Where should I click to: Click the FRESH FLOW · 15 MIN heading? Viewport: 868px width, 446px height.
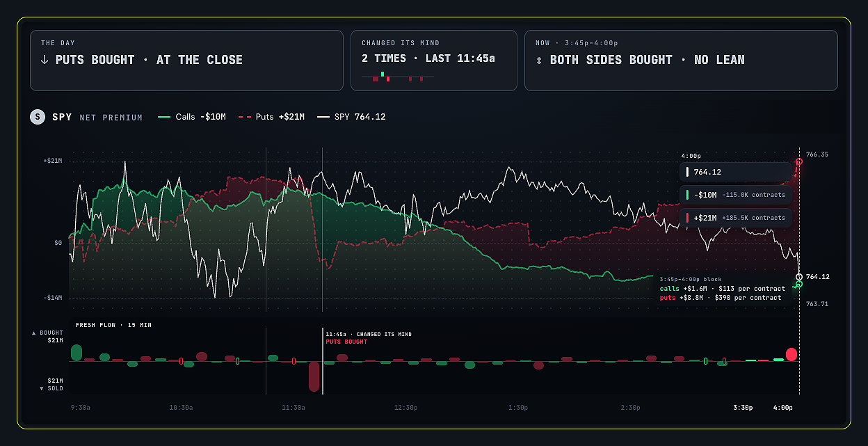coord(113,325)
